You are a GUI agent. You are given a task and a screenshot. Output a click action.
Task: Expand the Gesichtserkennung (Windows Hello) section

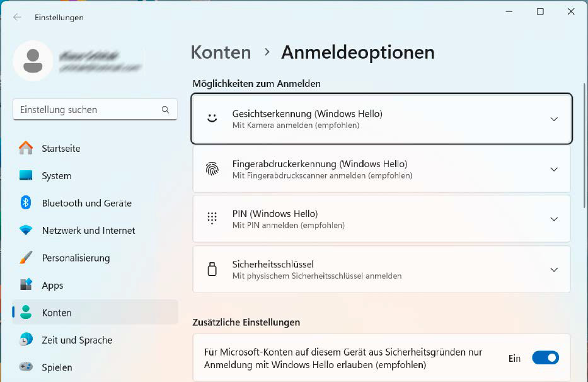554,118
